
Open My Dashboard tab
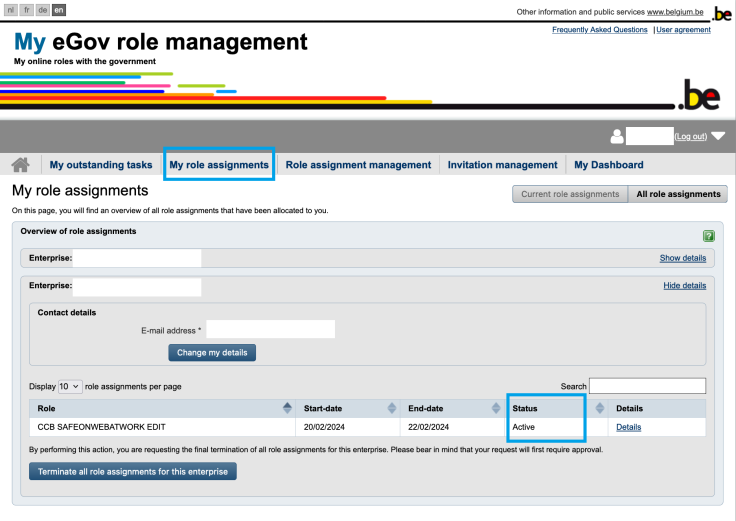(x=609, y=165)
